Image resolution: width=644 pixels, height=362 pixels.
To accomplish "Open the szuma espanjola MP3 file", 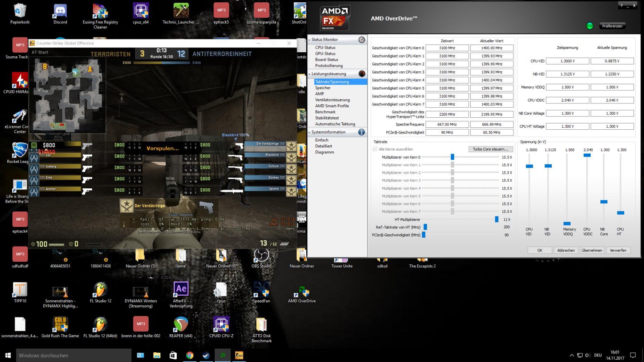I will coord(261,14).
